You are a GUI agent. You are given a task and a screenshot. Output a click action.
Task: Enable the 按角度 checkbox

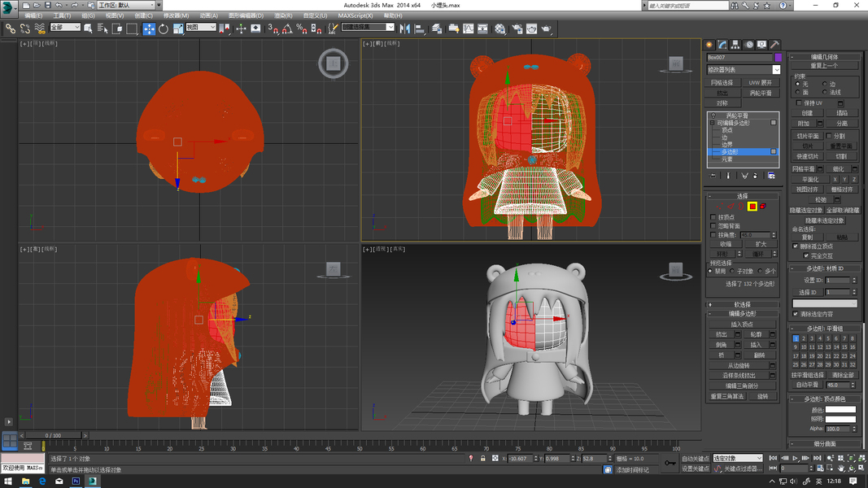click(x=713, y=235)
